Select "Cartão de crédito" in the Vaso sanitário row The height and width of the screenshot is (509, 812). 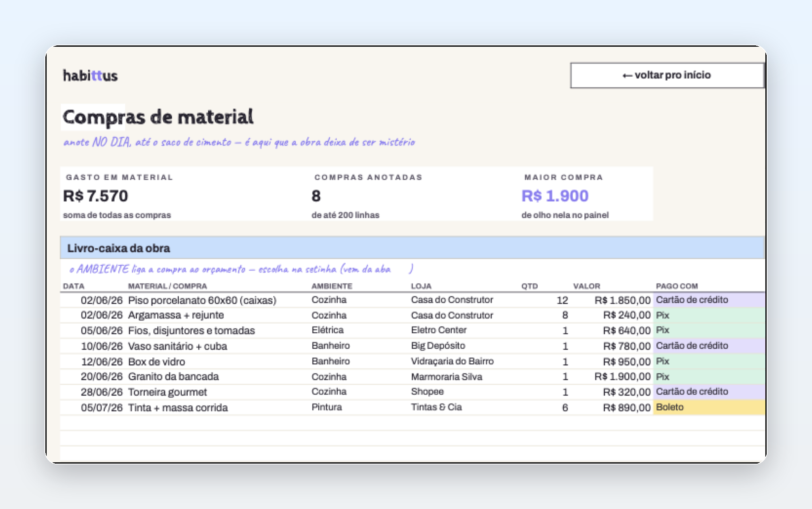[709, 346]
